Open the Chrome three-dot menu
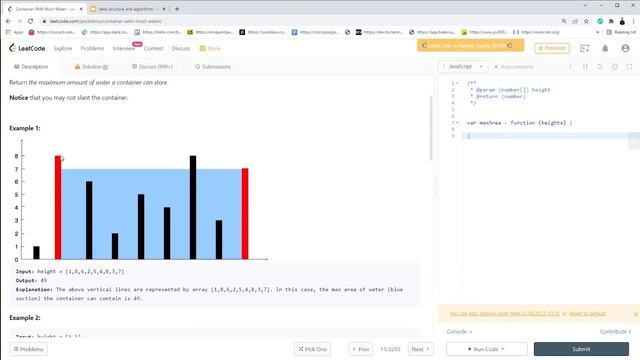Viewport: 640px width, 360px height. pyautogui.click(x=633, y=21)
